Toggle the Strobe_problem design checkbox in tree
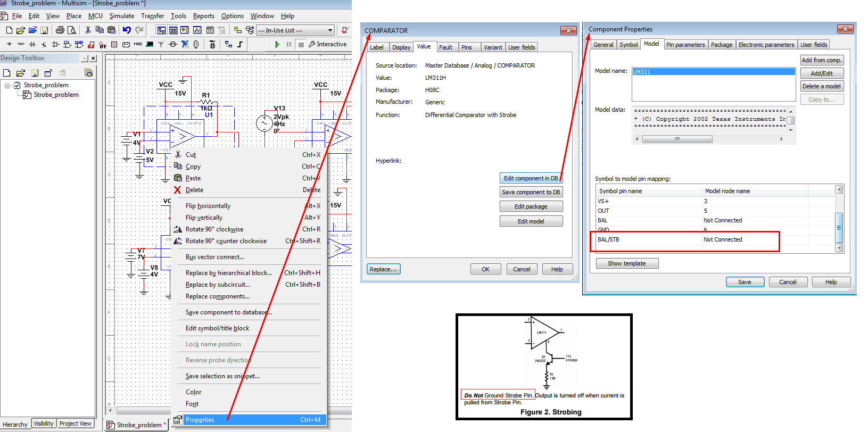 click(17, 85)
